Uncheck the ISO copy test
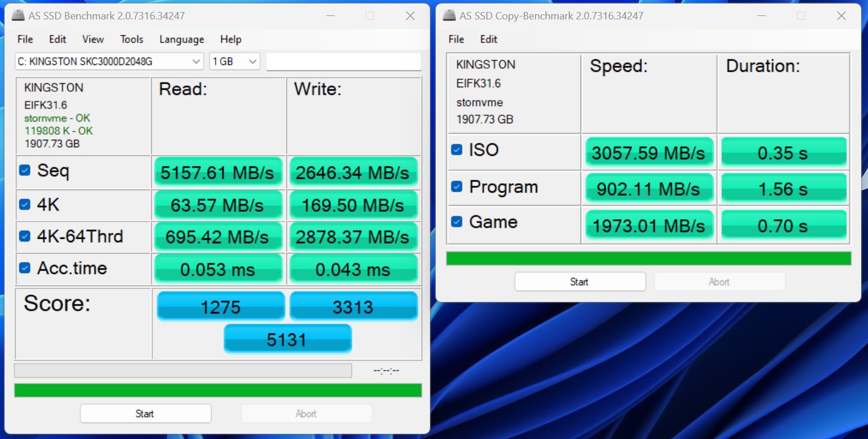The height and width of the screenshot is (439, 868). [456, 150]
